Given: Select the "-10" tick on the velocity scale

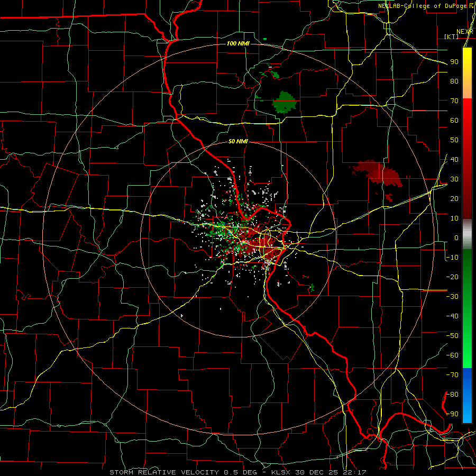Looking at the screenshot, I should tap(452, 258).
